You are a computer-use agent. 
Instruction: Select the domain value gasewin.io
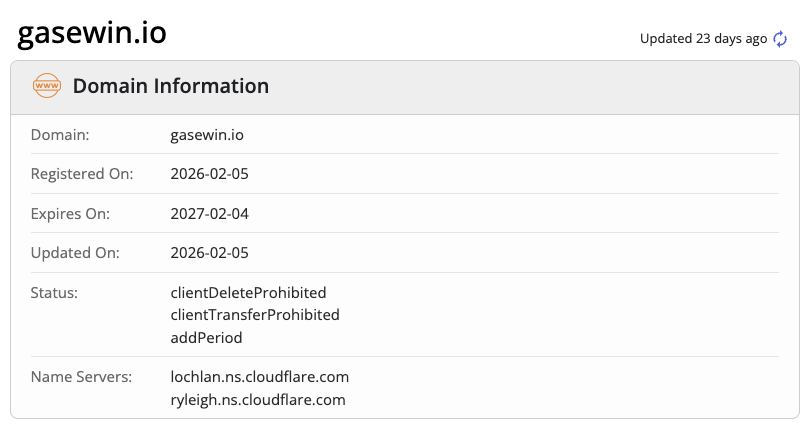(x=207, y=134)
